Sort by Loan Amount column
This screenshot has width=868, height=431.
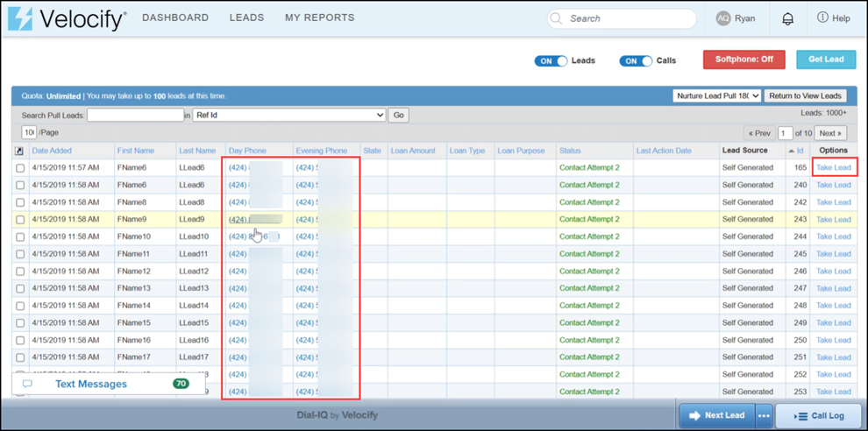point(413,151)
